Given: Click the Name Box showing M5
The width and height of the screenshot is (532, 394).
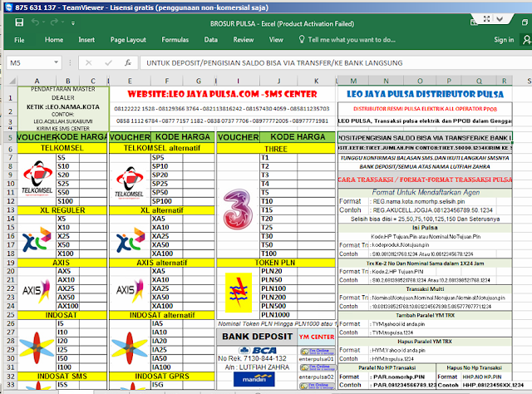Looking at the screenshot, I should tap(31, 63).
